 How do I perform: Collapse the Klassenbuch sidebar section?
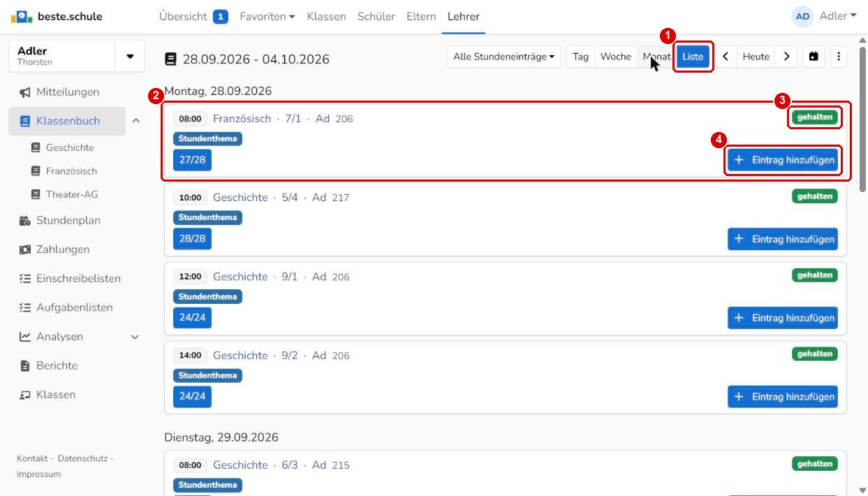[135, 121]
